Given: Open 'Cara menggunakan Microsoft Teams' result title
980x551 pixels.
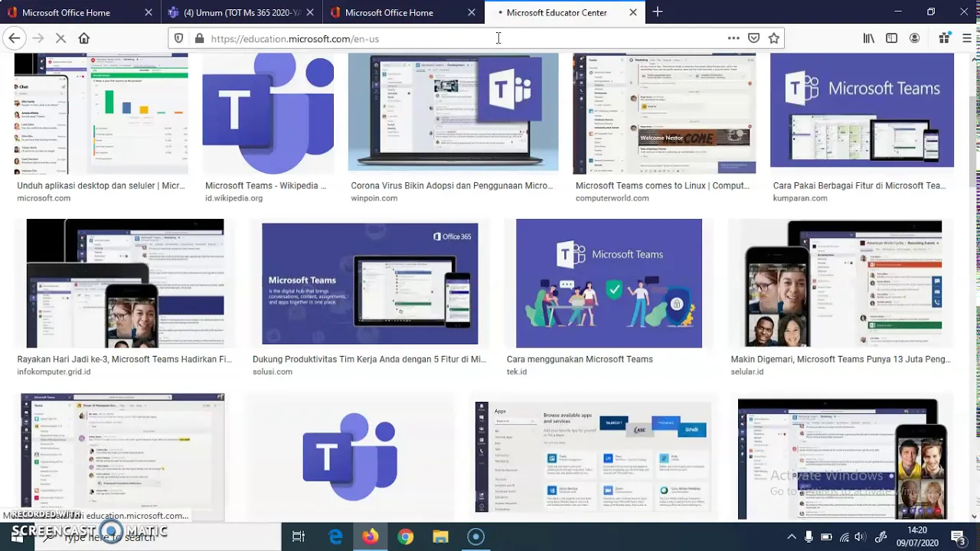Looking at the screenshot, I should (x=580, y=359).
